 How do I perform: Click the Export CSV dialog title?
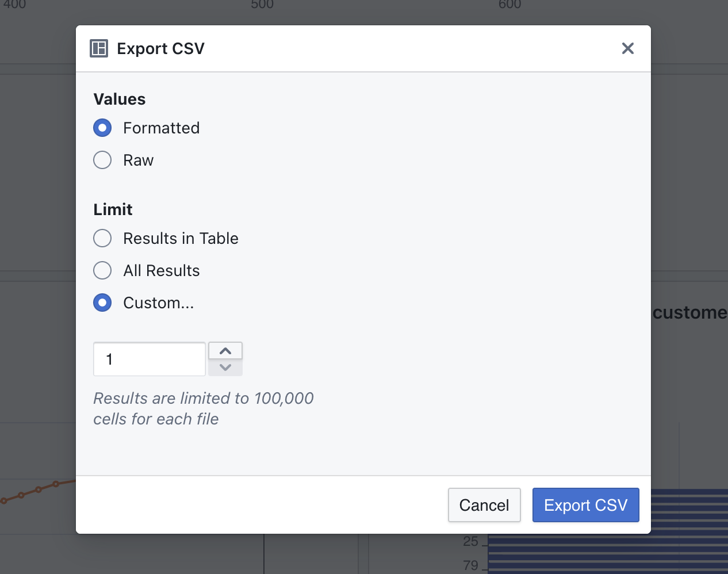click(x=160, y=48)
